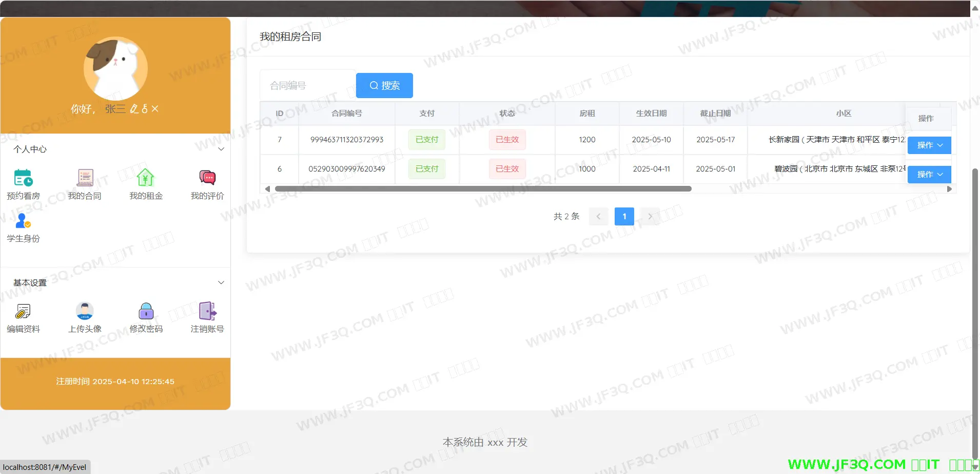Click the table's horizontal scrollbar
Viewport: 980px width, 474px height.
click(483, 189)
